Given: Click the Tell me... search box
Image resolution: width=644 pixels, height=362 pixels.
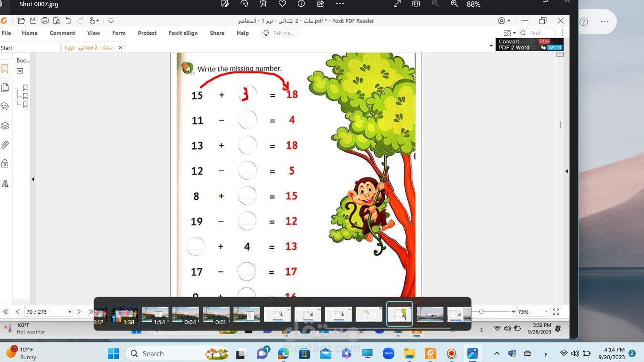Looking at the screenshot, I should [280, 33].
